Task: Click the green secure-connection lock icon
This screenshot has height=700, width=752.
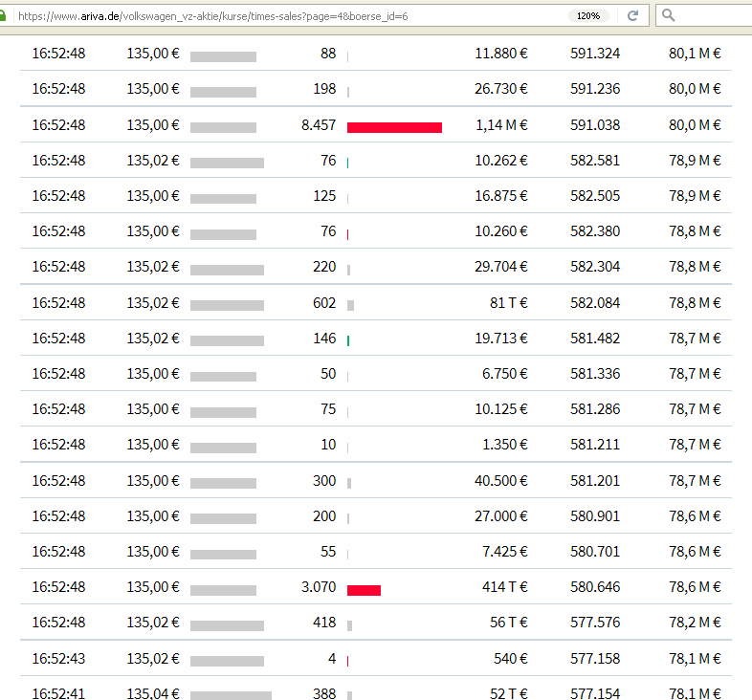Action: point(5,15)
